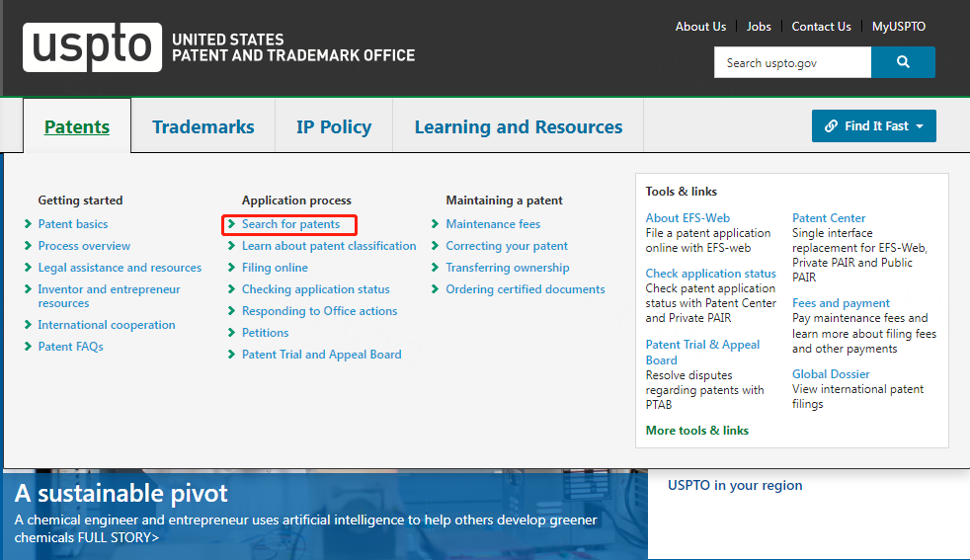Image resolution: width=970 pixels, height=560 pixels.
Task: Open Legal assistance and resources
Action: 120,268
